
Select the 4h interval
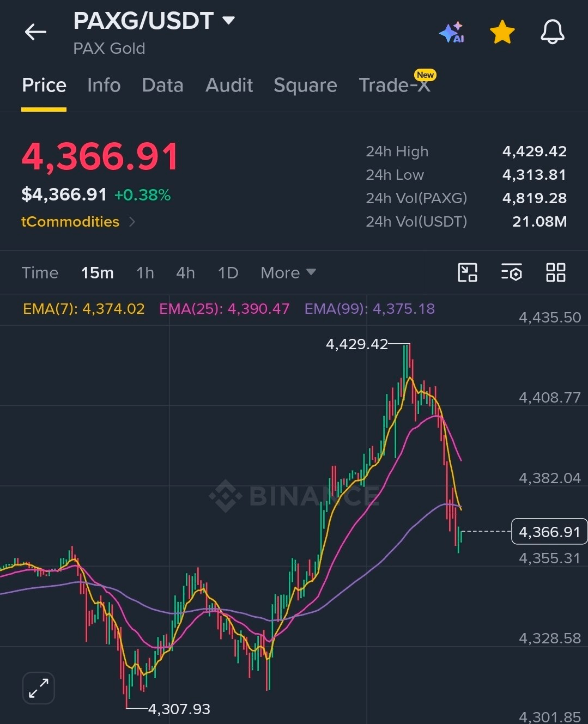[x=185, y=272]
